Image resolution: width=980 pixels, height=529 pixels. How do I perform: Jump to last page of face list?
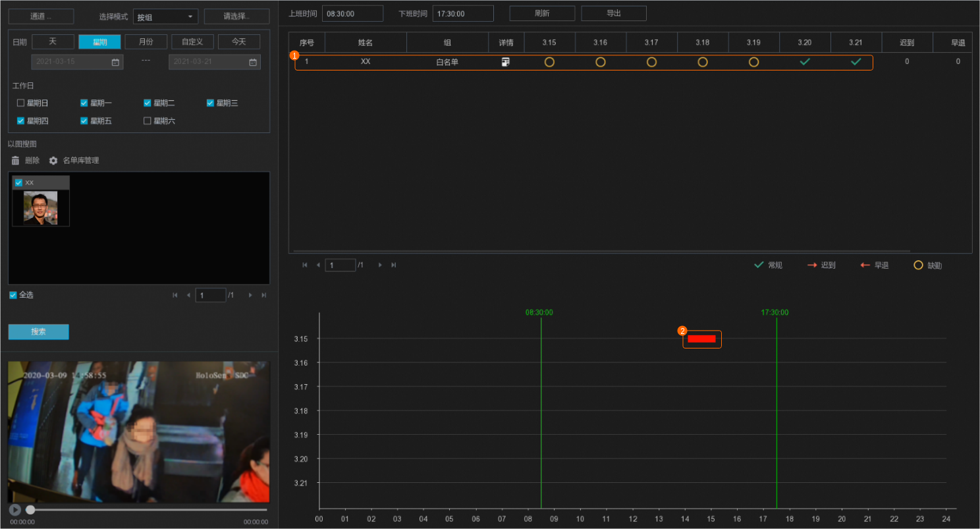point(264,295)
